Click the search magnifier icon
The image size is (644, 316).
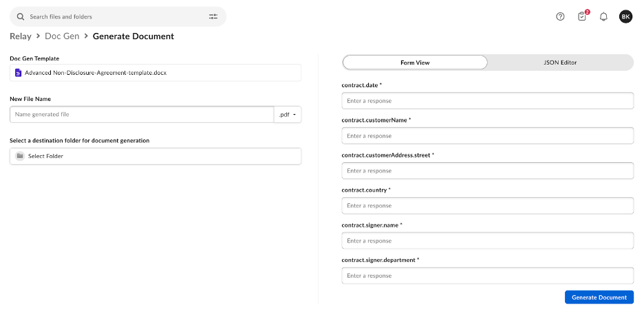pos(21,16)
